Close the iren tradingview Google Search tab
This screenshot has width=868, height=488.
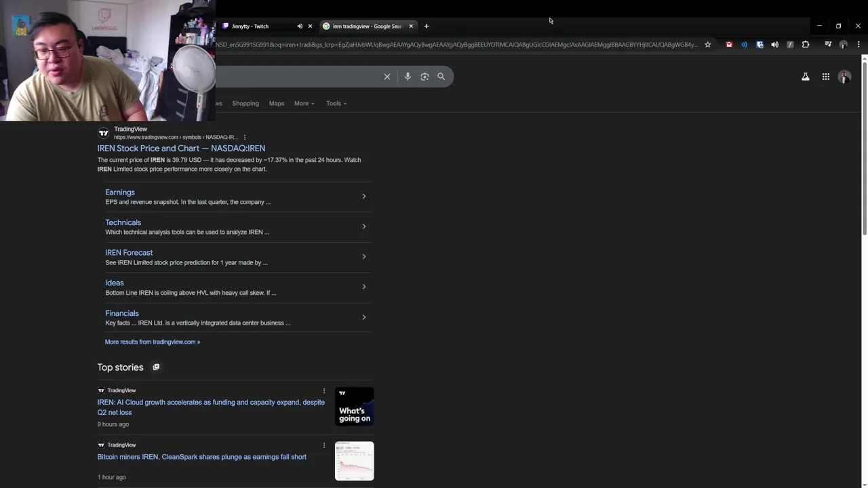click(411, 26)
